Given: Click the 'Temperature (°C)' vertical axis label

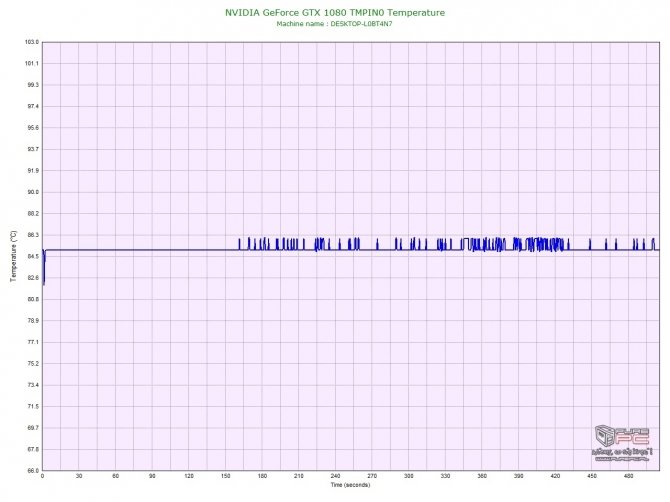Looking at the screenshot, I should tap(14, 256).
